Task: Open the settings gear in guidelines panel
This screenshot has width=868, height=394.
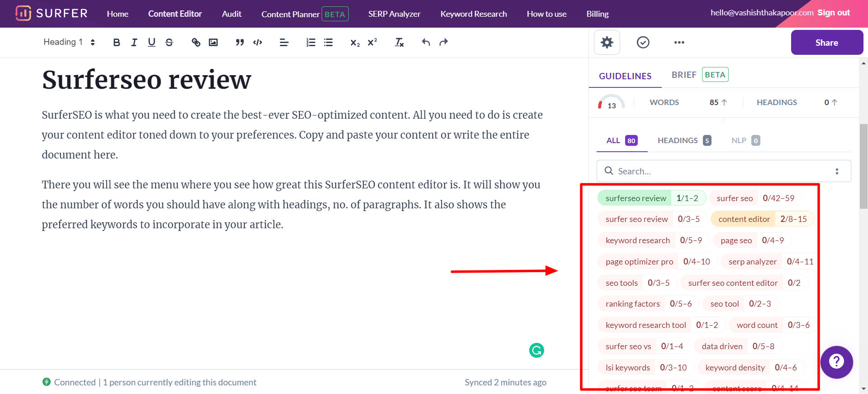Action: point(607,43)
